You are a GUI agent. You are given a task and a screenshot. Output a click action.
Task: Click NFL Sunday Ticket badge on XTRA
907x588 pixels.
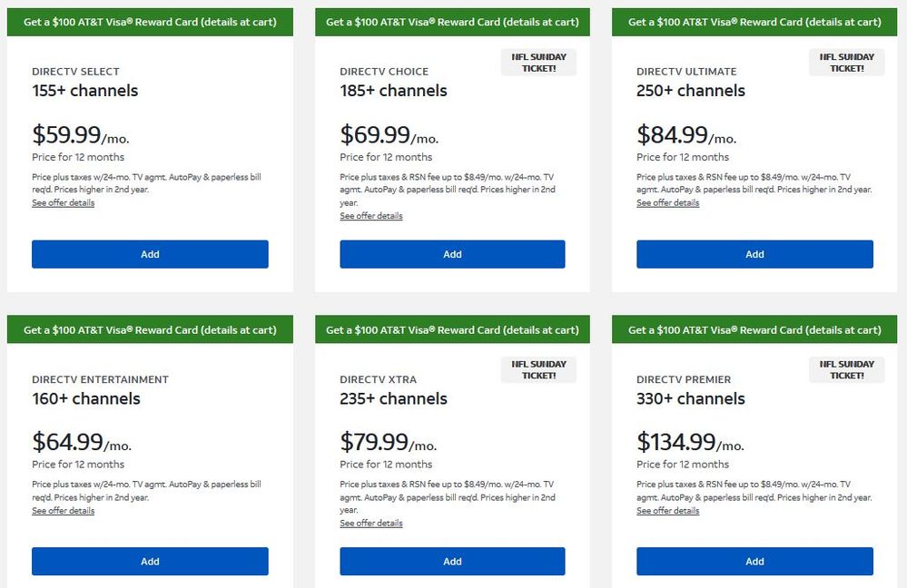coord(538,369)
